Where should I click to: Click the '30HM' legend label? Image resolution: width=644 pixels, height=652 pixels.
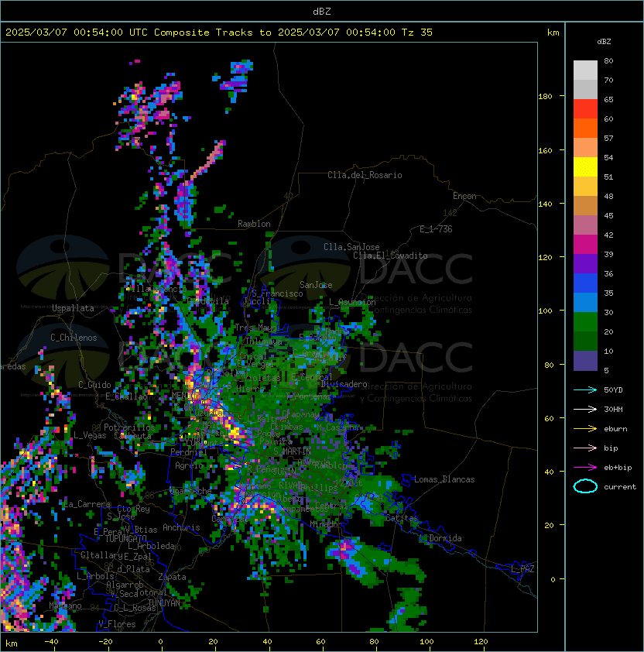613,409
